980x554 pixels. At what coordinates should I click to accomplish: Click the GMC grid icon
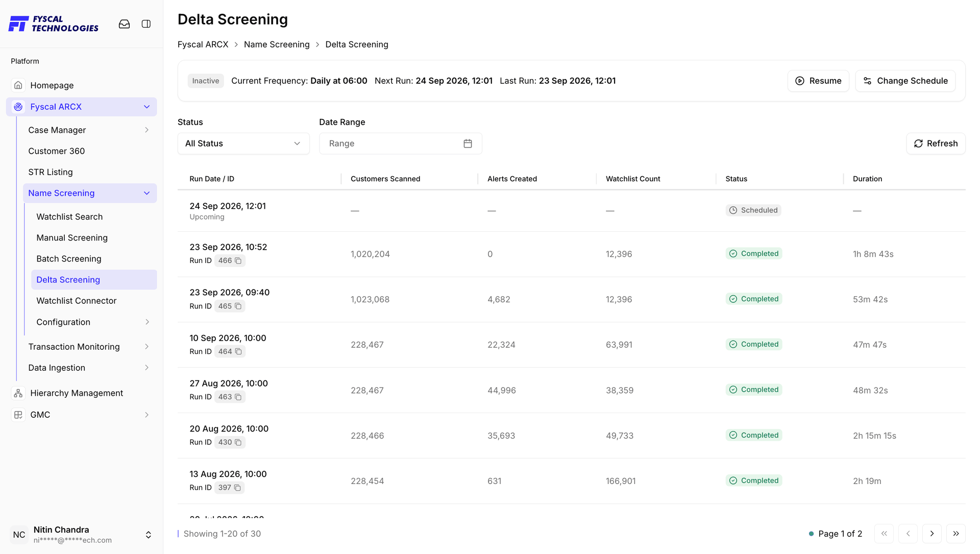pyautogui.click(x=18, y=415)
